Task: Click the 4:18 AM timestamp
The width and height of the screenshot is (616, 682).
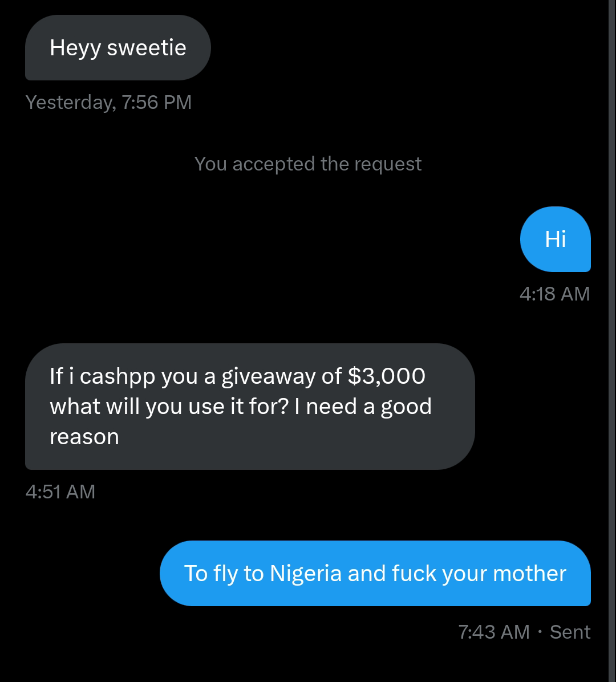Action: point(554,294)
